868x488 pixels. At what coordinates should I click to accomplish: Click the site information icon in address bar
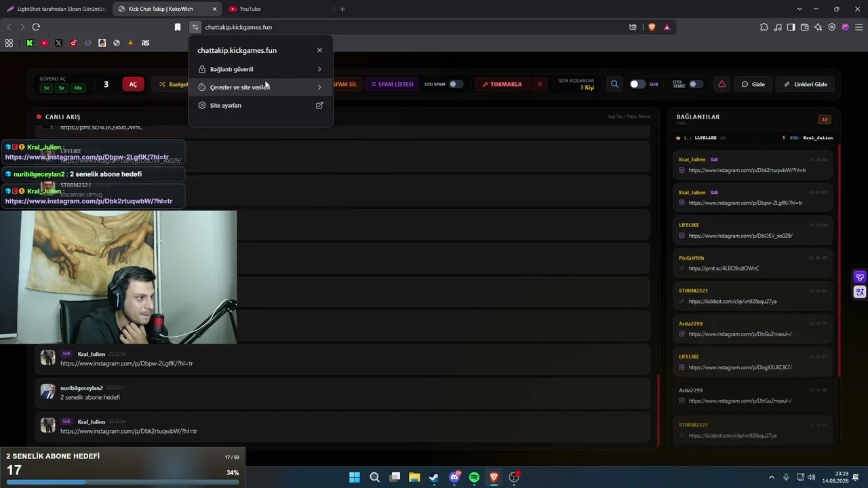pos(195,27)
